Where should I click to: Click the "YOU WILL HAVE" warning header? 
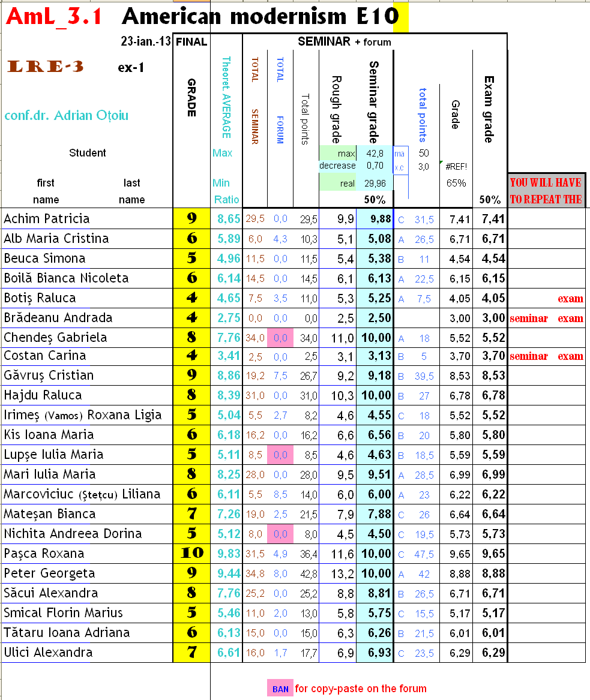coord(546,182)
